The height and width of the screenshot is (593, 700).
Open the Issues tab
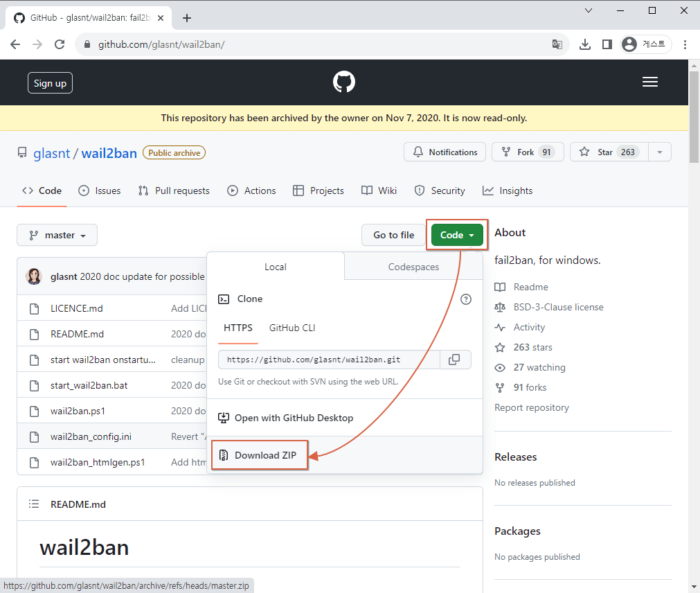point(100,191)
